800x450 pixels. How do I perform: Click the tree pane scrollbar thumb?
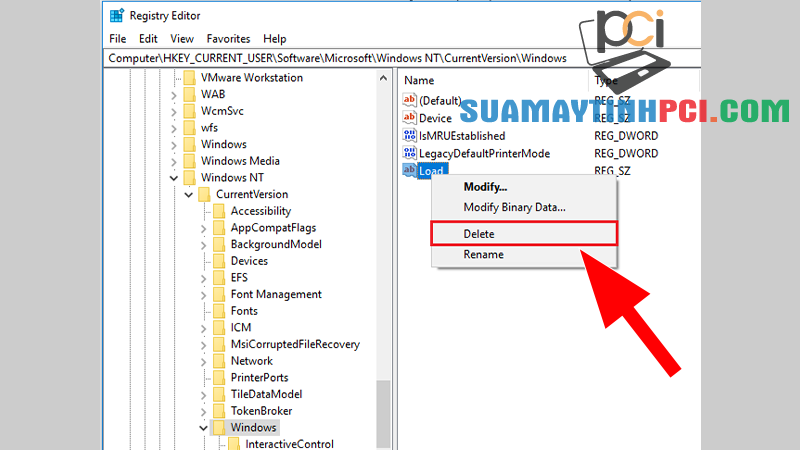[383, 414]
